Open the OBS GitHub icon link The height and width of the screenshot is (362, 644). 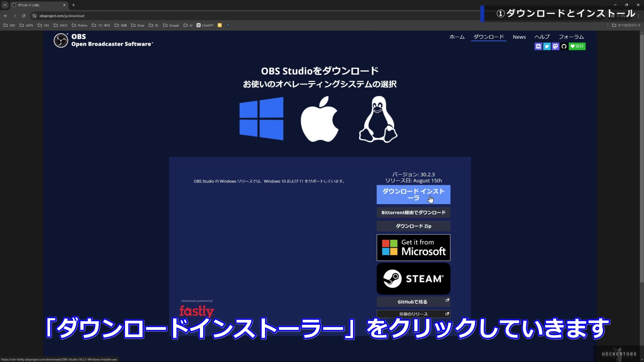(x=564, y=46)
